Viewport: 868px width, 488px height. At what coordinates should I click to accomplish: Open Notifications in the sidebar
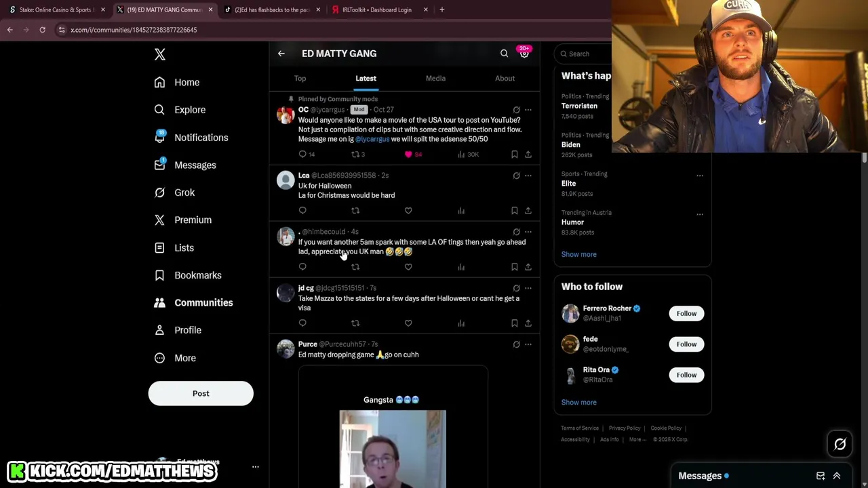(191, 138)
